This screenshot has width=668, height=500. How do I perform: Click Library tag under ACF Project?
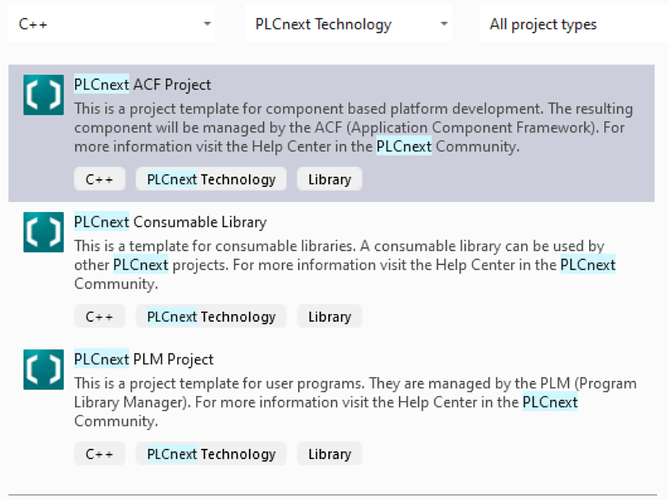pos(329,180)
